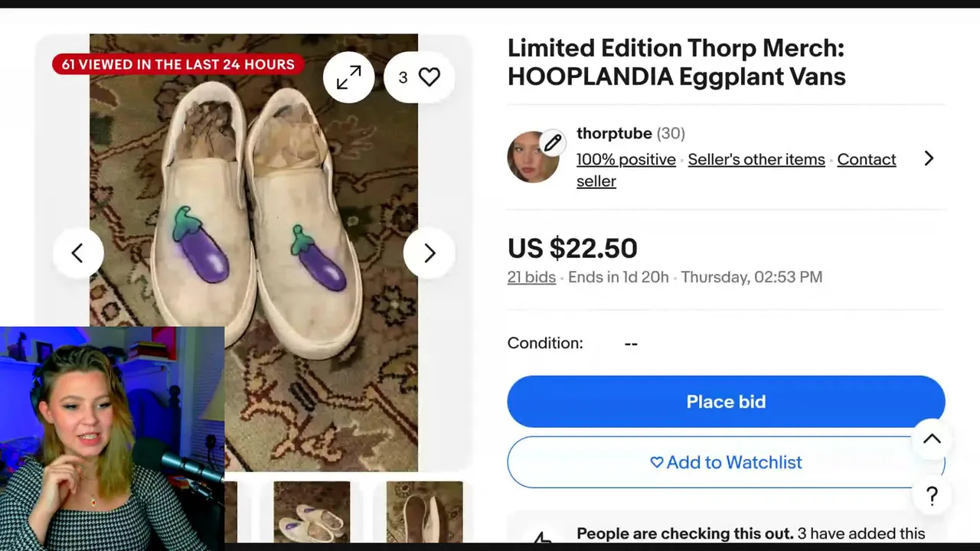Screen dimensions: 980x551
Task: Open the 100% positive feedback link
Action: tap(626, 159)
